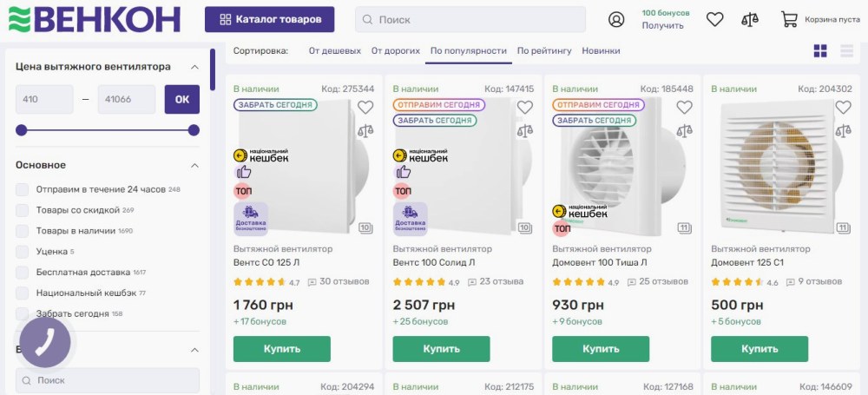Switch to list view layout
This screenshot has width=868, height=395.
(x=847, y=51)
